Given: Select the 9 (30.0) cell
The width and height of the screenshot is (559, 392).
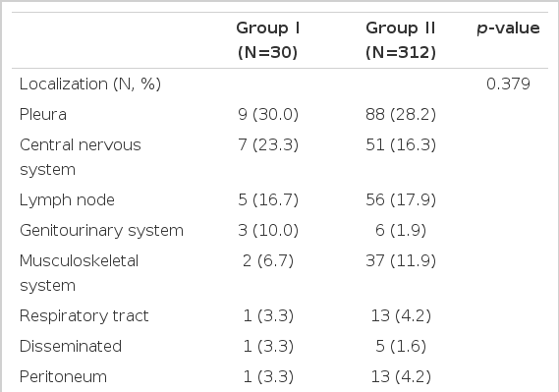Looking at the screenshot, I should coord(268,115).
